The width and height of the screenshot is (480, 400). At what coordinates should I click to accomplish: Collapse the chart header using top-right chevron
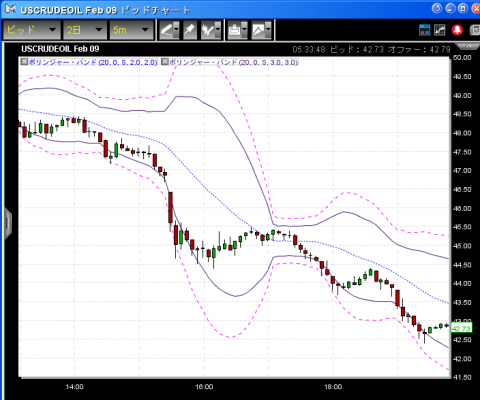[469, 46]
